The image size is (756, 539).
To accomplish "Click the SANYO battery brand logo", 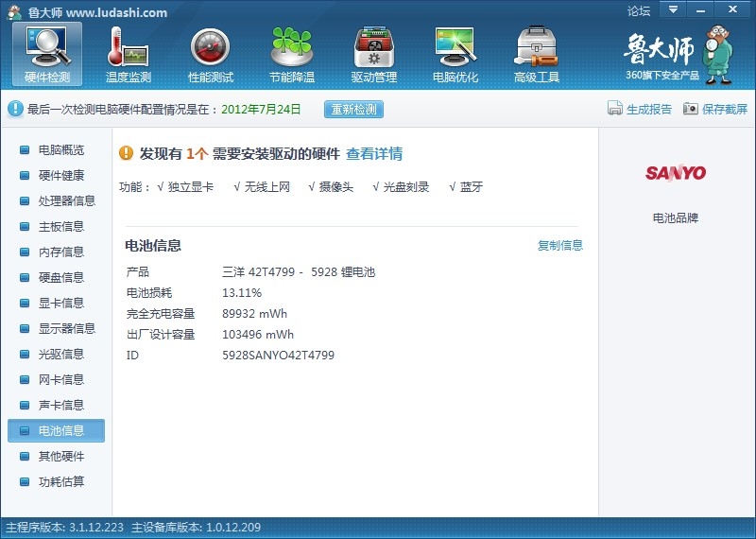I will [676, 173].
